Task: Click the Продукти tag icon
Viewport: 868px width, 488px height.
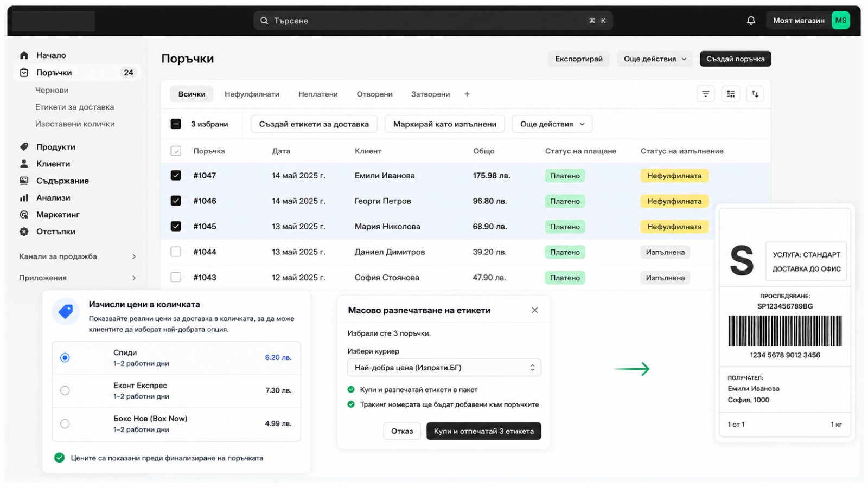Action: pos(24,147)
